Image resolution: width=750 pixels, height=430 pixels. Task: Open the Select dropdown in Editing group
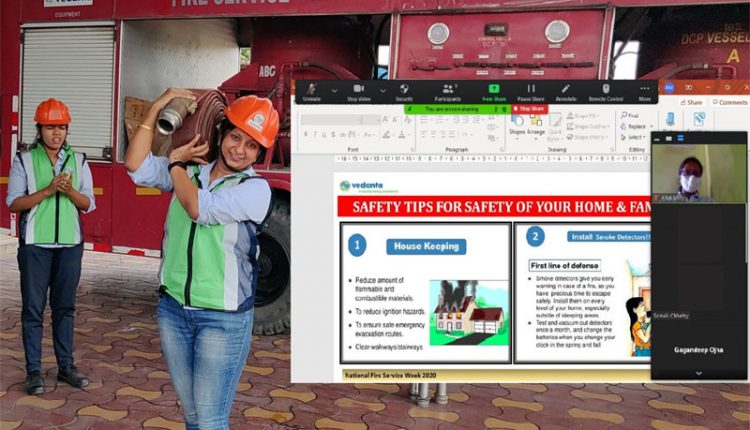634,137
